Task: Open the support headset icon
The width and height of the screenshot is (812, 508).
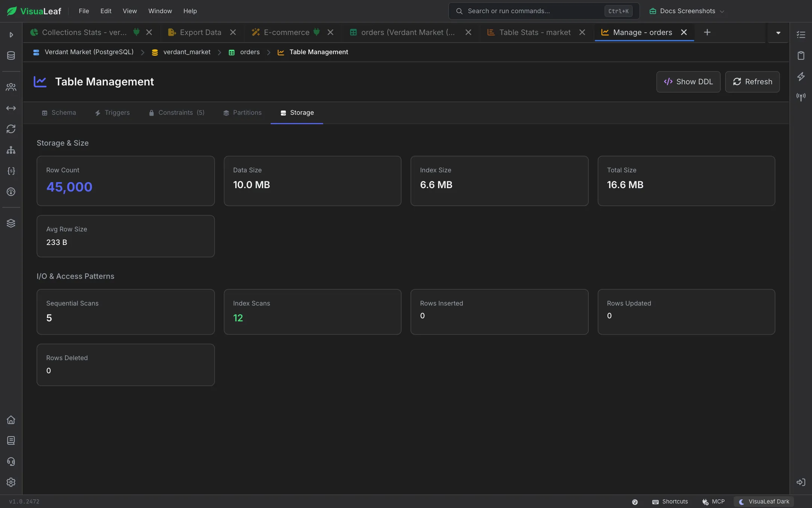Action: click(11, 462)
